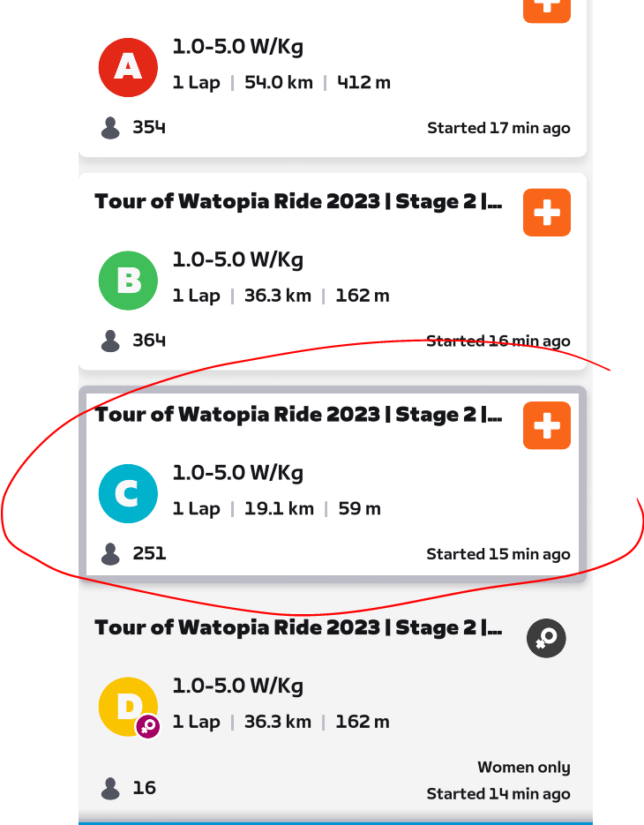Screen dimensions: 644x825
Task: Open Tour of Watopia group C title
Action: click(298, 415)
